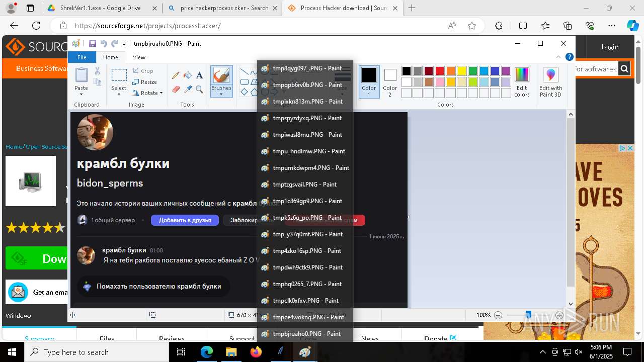The image size is (644, 362).
Task: Select the Magnifier tool in Paint
Action: coord(199,89)
